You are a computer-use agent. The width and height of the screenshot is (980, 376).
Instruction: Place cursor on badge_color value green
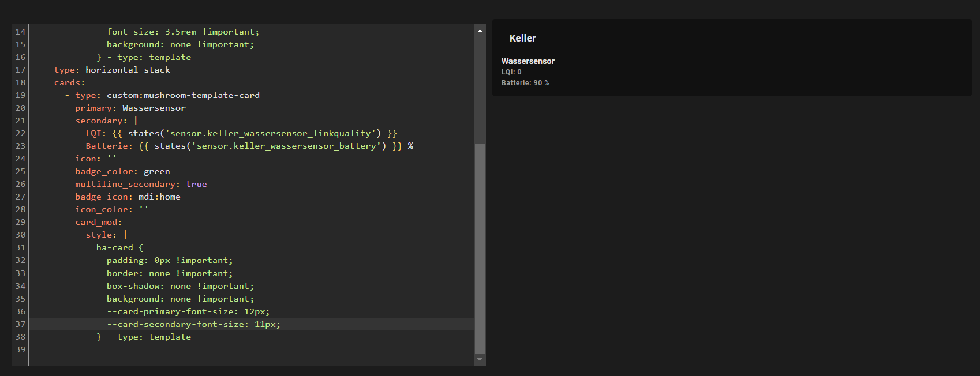coord(156,171)
